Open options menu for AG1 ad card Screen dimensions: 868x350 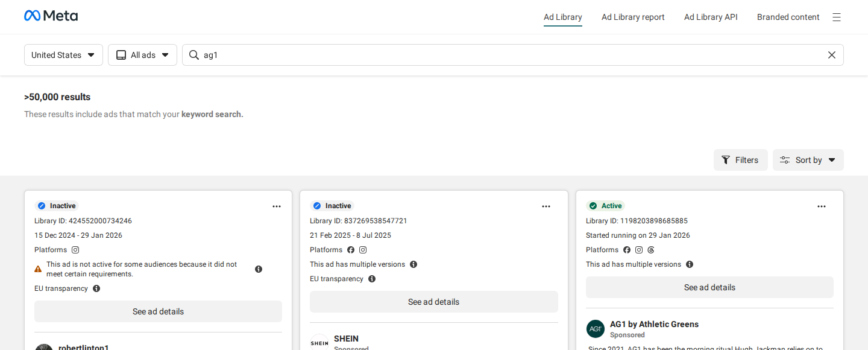822,206
